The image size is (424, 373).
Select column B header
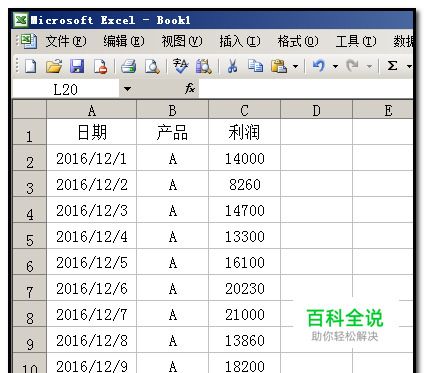pyautogui.click(x=172, y=110)
